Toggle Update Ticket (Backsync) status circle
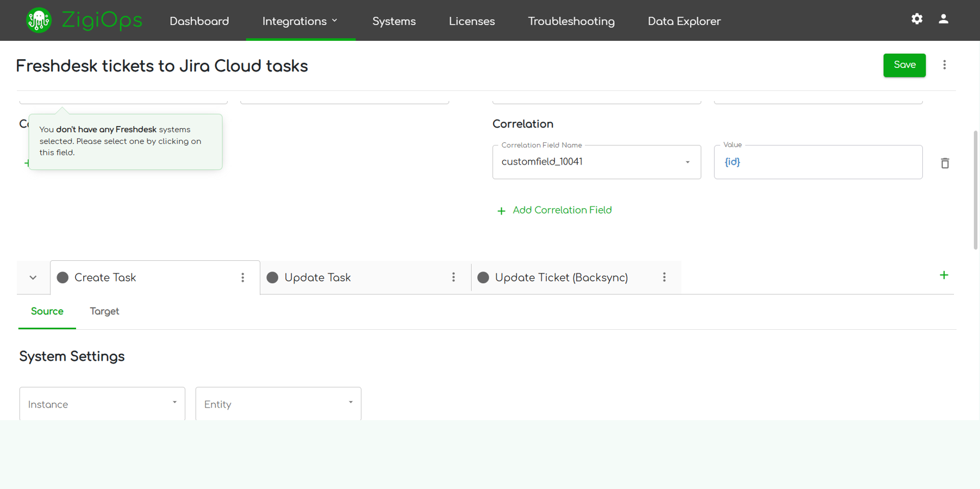The image size is (980, 489). pyautogui.click(x=483, y=278)
